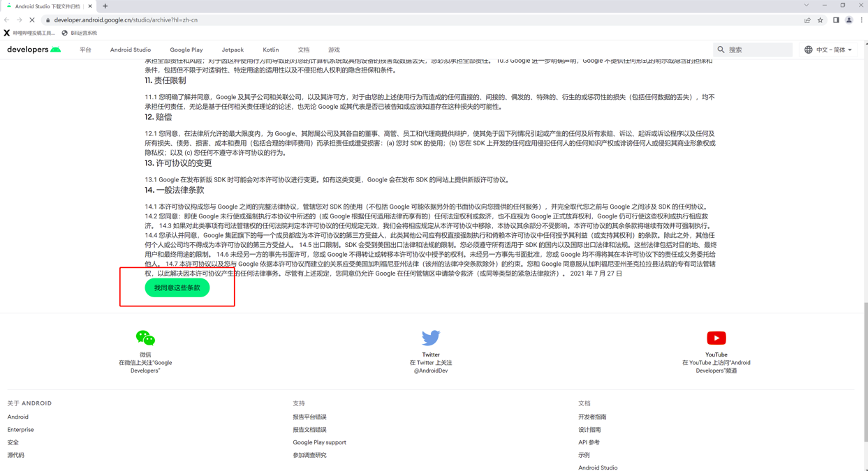
Task: Open the Google Play nav item
Action: 186,50
